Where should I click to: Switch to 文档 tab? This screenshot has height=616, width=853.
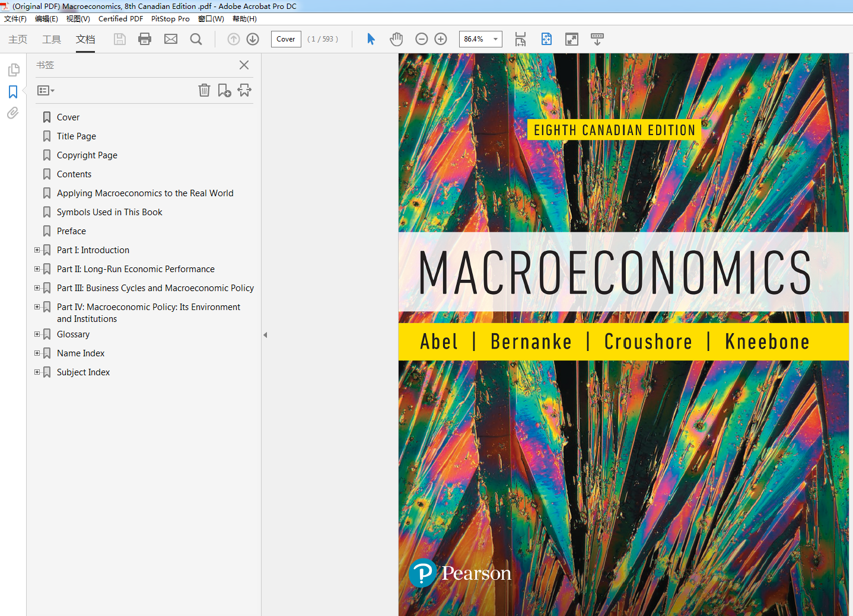tap(85, 39)
